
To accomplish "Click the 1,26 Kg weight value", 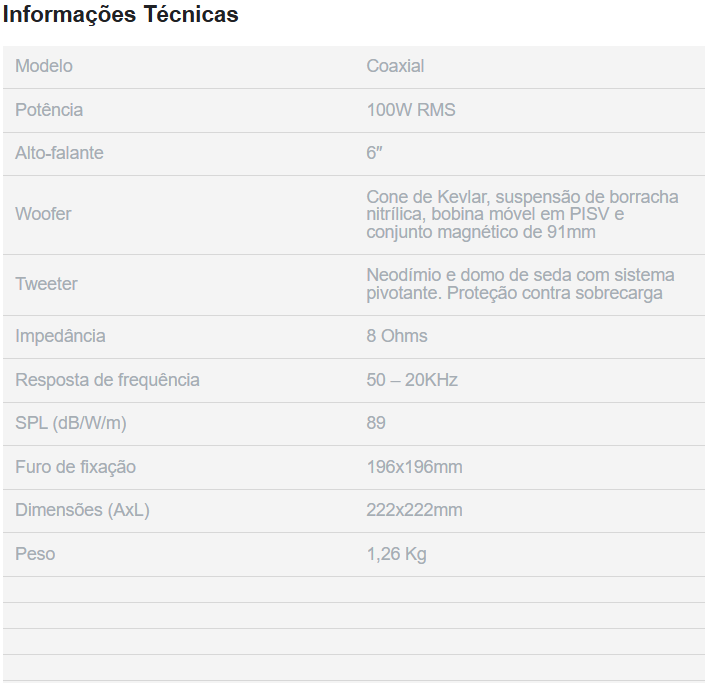I will coord(396,554).
